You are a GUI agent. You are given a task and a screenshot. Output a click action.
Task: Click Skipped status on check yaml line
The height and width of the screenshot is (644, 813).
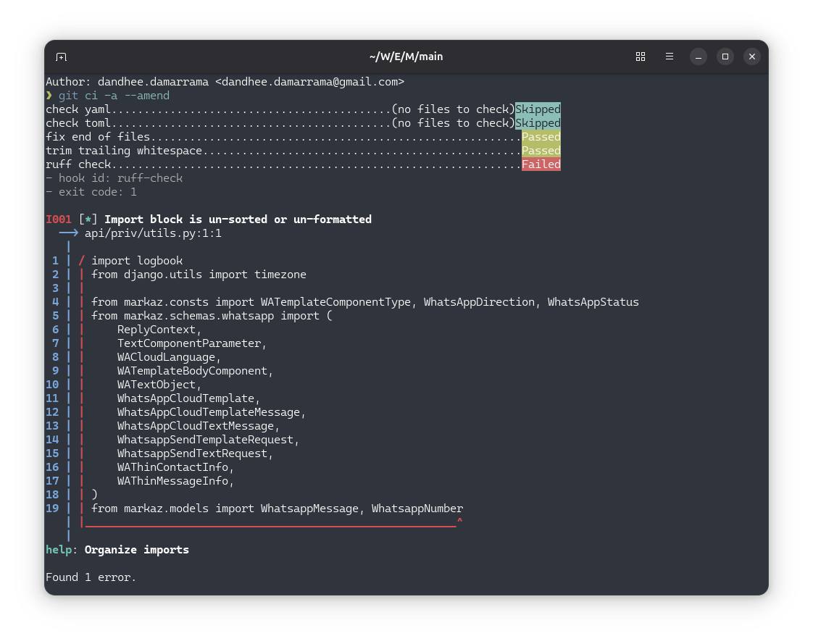pyautogui.click(x=538, y=109)
